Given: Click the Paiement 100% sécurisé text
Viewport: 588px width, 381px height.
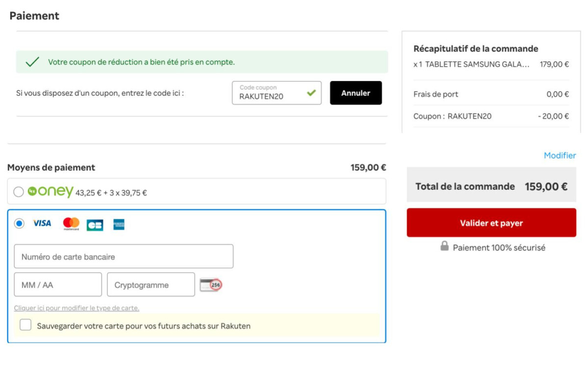Looking at the screenshot, I should [x=499, y=248].
